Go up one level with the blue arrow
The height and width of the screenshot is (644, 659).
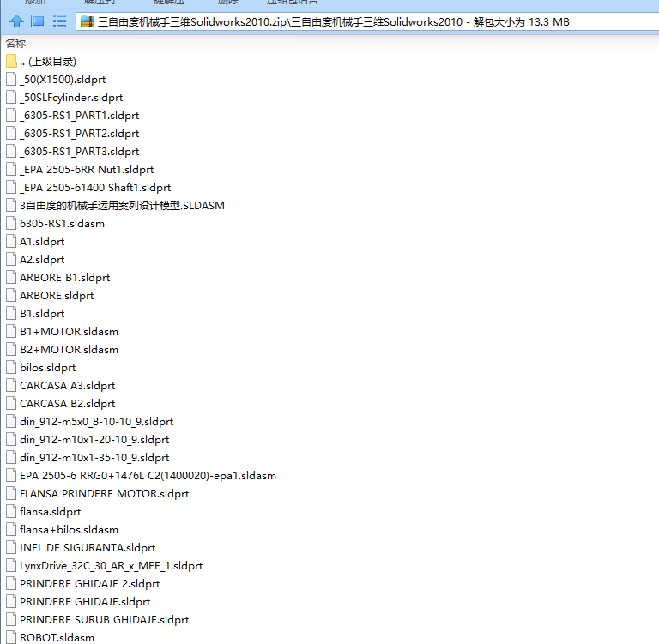coord(16,21)
